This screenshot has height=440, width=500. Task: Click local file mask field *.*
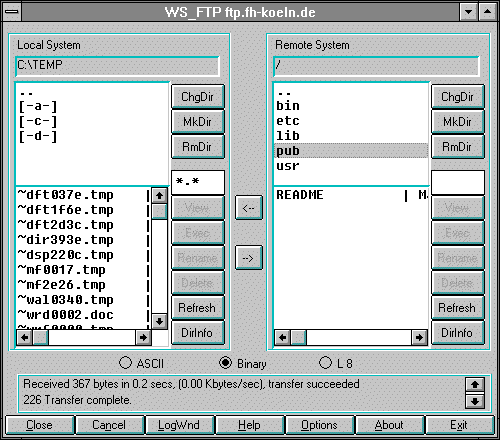tap(198, 182)
